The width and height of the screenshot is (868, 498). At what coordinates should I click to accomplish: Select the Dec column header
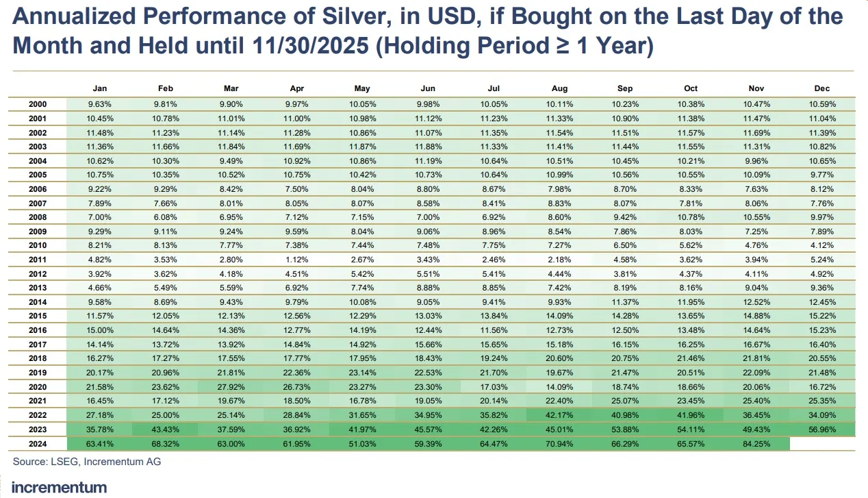(x=822, y=88)
